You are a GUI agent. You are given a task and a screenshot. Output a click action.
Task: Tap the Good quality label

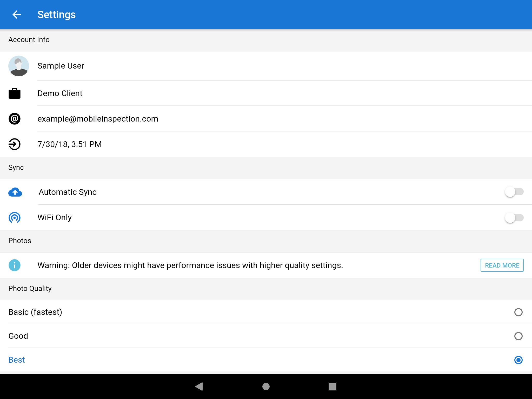(18, 336)
